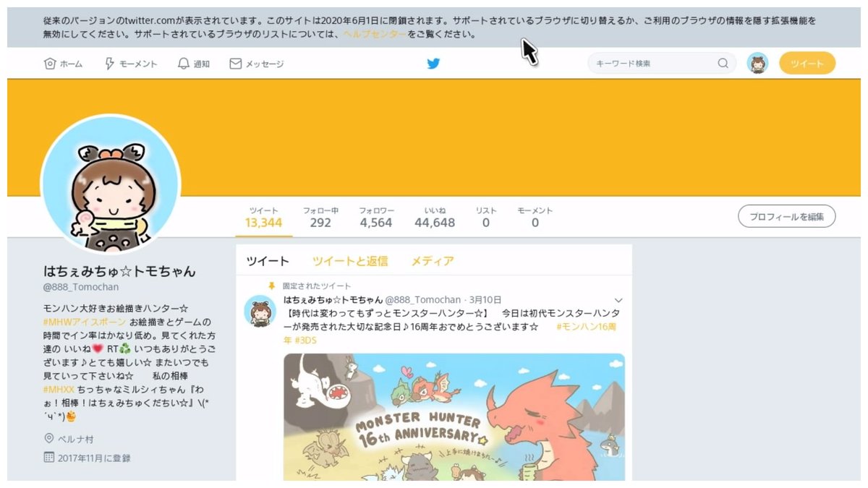Click the notifications bell icon
This screenshot has height=488, width=868.
pyautogui.click(x=184, y=64)
